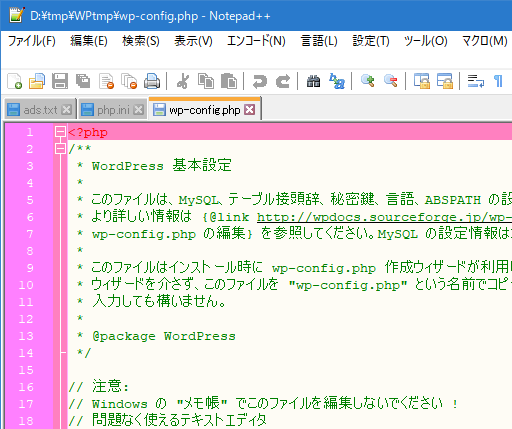The image size is (512, 429).
Task: Select the wp-config.php tab
Action: [x=204, y=109]
